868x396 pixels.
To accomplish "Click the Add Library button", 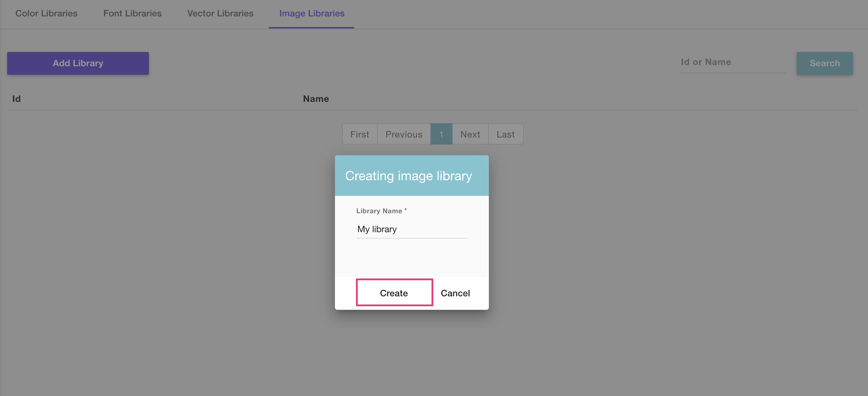I will coord(78,63).
